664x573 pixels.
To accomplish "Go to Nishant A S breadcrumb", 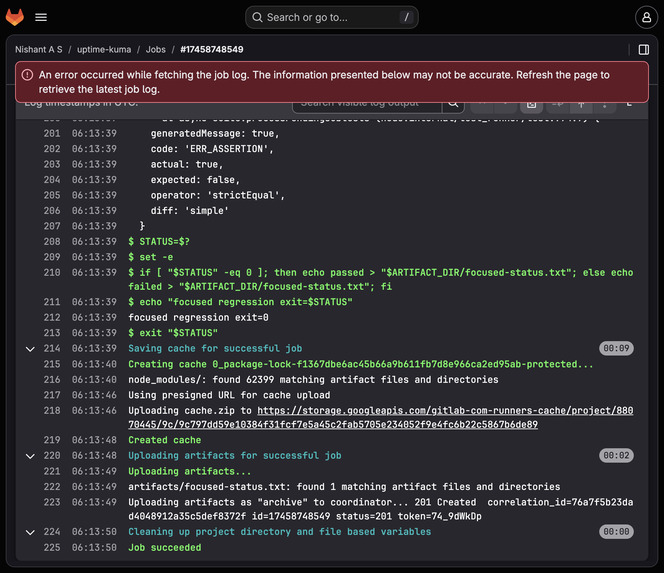I will (39, 50).
